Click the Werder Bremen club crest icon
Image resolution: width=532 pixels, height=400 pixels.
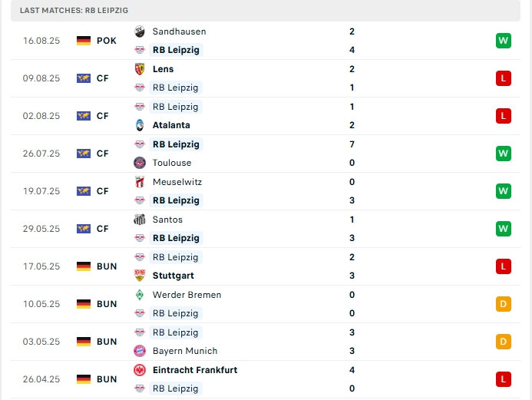(x=140, y=295)
